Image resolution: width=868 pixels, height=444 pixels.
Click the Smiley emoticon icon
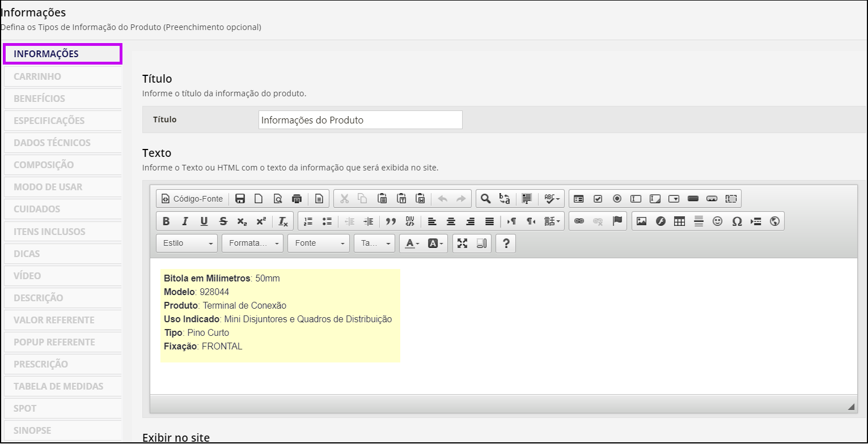point(718,221)
